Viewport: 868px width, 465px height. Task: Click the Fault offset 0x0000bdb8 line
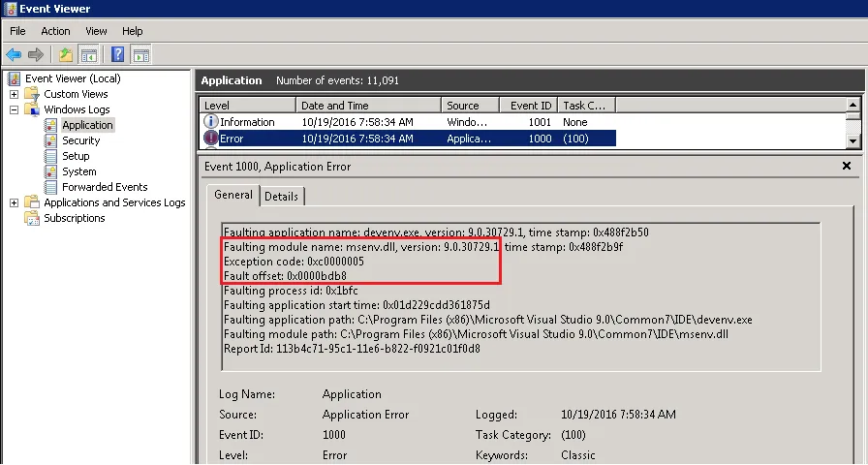pos(285,276)
